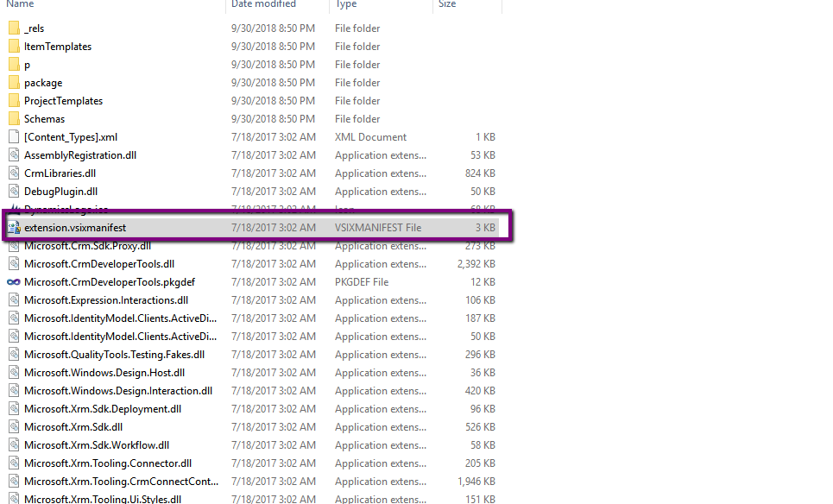Select the Microsoft.Crm.Sdk.Proxy.dll file name
The height and width of the screenshot is (504, 833).
(88, 246)
